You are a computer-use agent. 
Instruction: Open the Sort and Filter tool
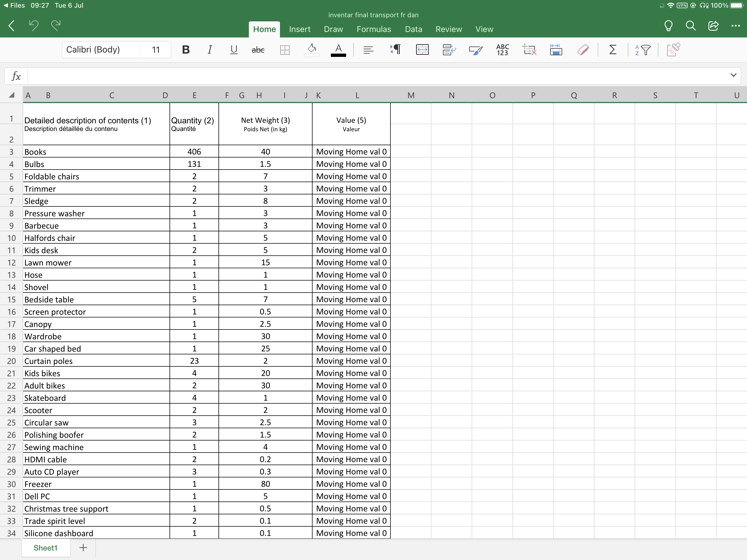[642, 50]
